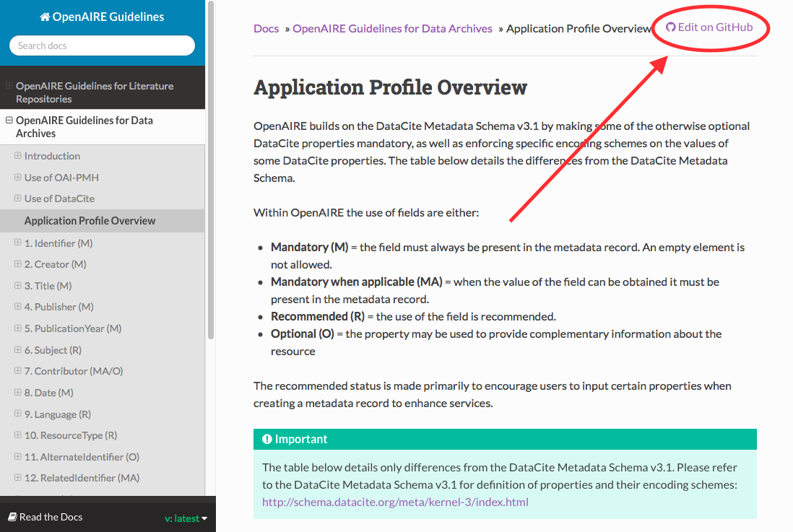Select Use of OAI-PMH in sidebar
Viewport: 793px width, 532px height.
[61, 178]
